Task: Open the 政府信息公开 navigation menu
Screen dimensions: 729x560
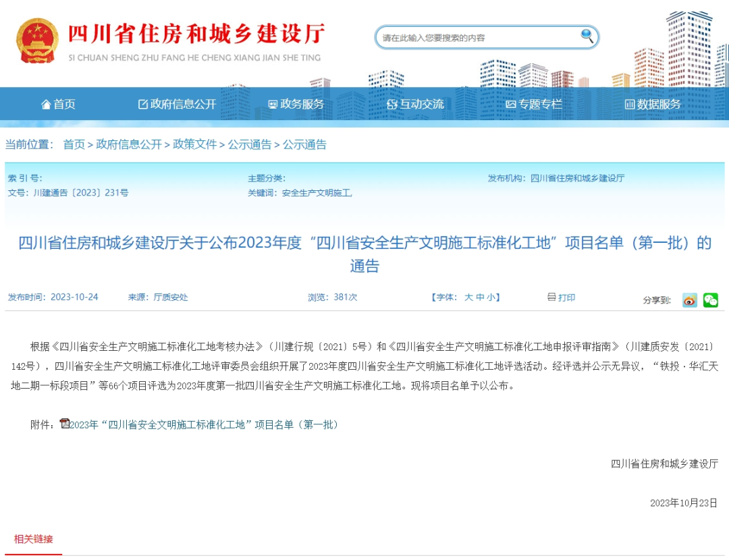Action: pyautogui.click(x=177, y=104)
